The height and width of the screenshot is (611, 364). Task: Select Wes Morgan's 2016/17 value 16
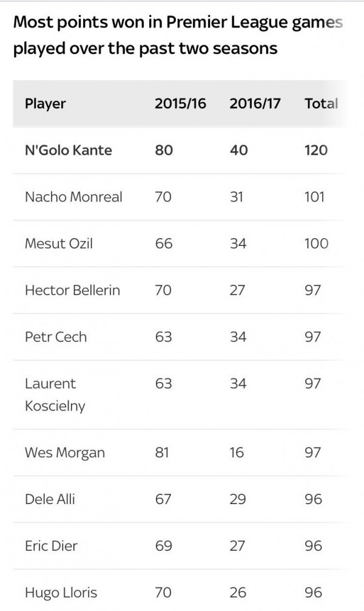click(237, 452)
